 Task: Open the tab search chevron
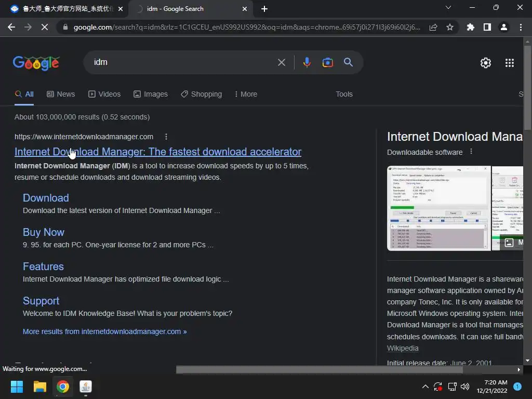pyautogui.click(x=448, y=7)
